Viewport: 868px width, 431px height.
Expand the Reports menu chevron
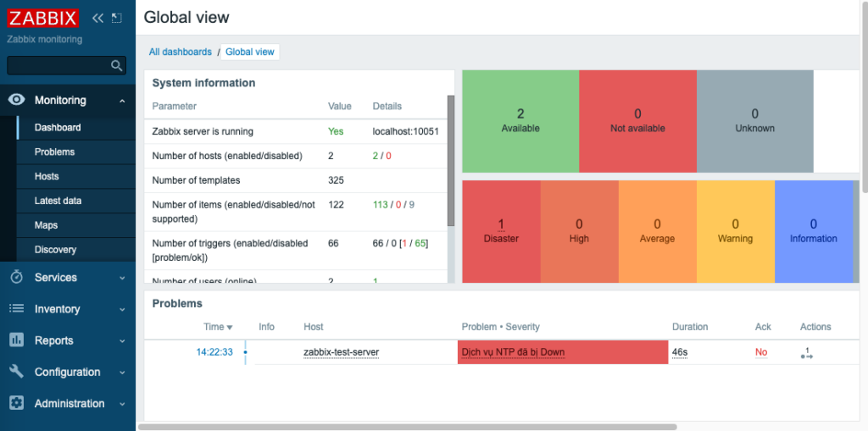pyautogui.click(x=122, y=340)
